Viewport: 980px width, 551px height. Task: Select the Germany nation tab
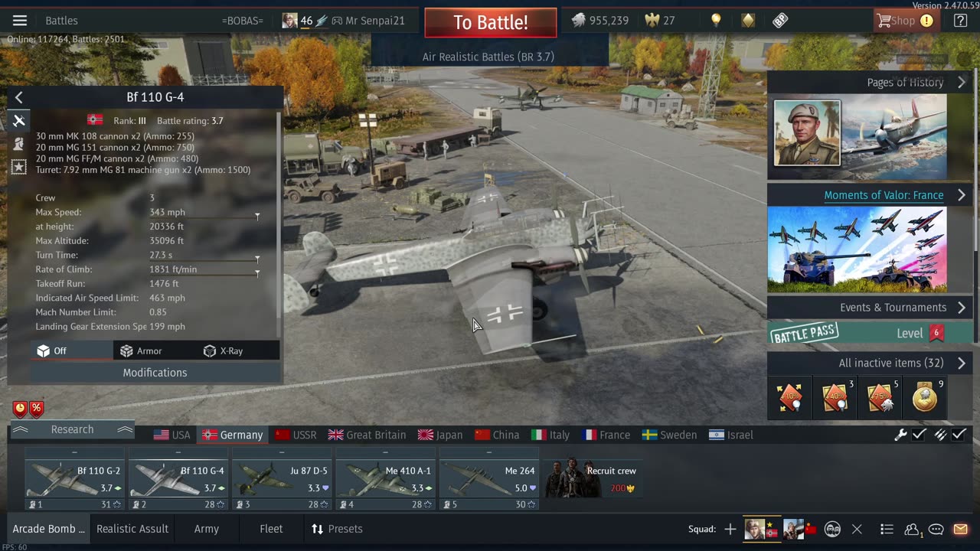(233, 435)
